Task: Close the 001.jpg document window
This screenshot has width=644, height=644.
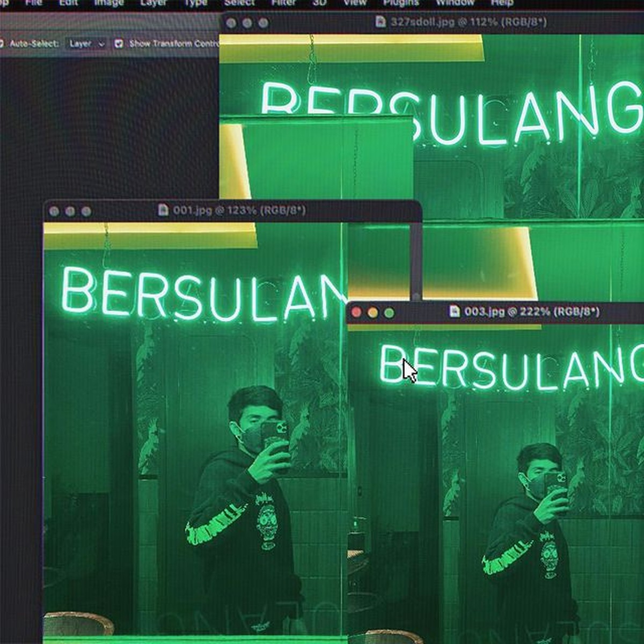Action: click(x=54, y=211)
